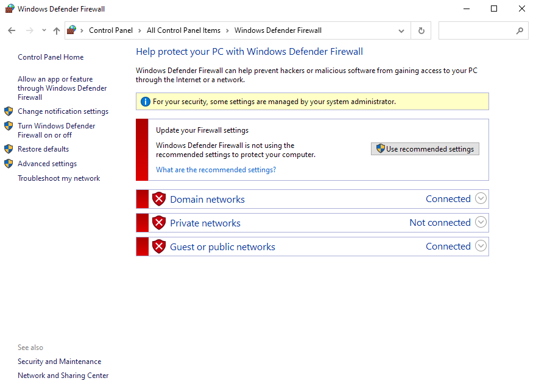Maximize the Windows Defender Firewall window
This screenshot has height=392, width=536.
494,9
